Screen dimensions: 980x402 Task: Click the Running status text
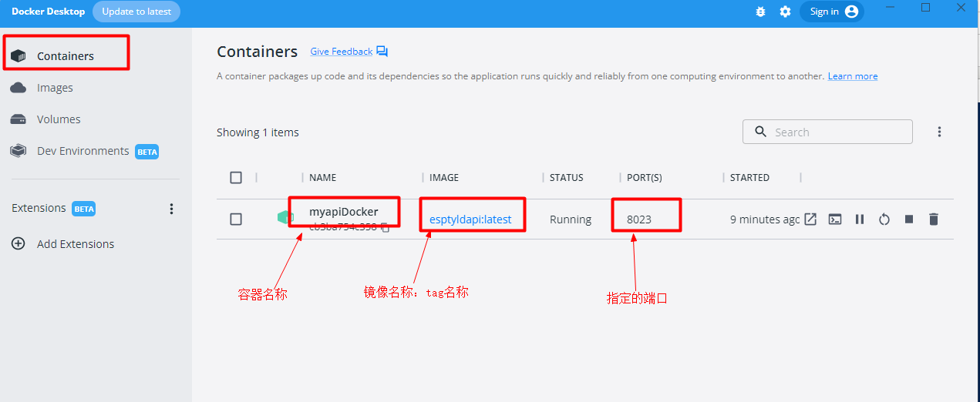[x=571, y=219]
